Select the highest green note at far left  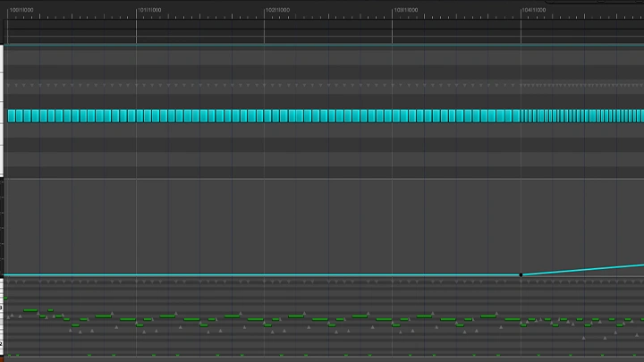pos(30,310)
